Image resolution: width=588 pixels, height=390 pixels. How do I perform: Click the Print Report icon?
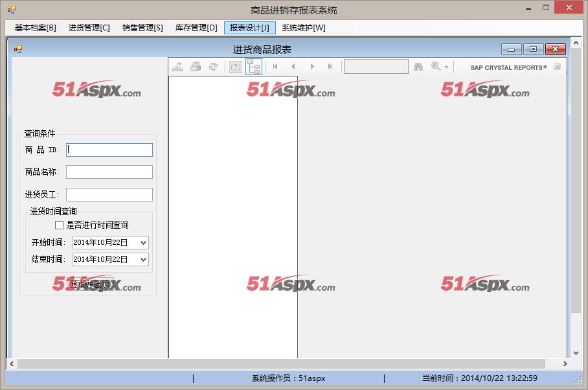coord(196,67)
